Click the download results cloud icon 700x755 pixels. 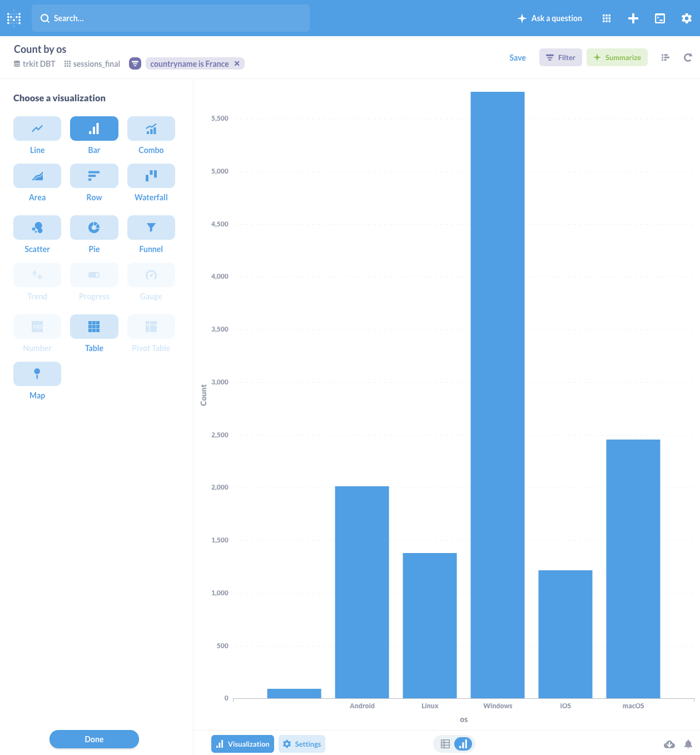click(x=669, y=744)
